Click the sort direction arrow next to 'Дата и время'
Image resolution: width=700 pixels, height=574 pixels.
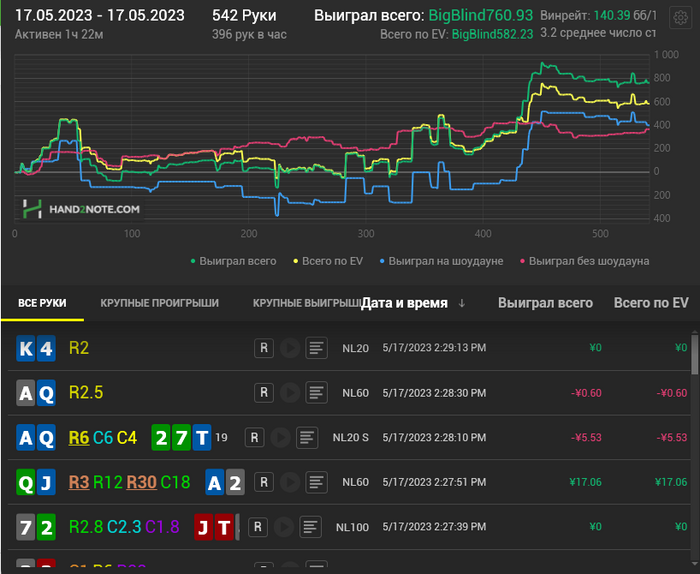click(x=462, y=303)
